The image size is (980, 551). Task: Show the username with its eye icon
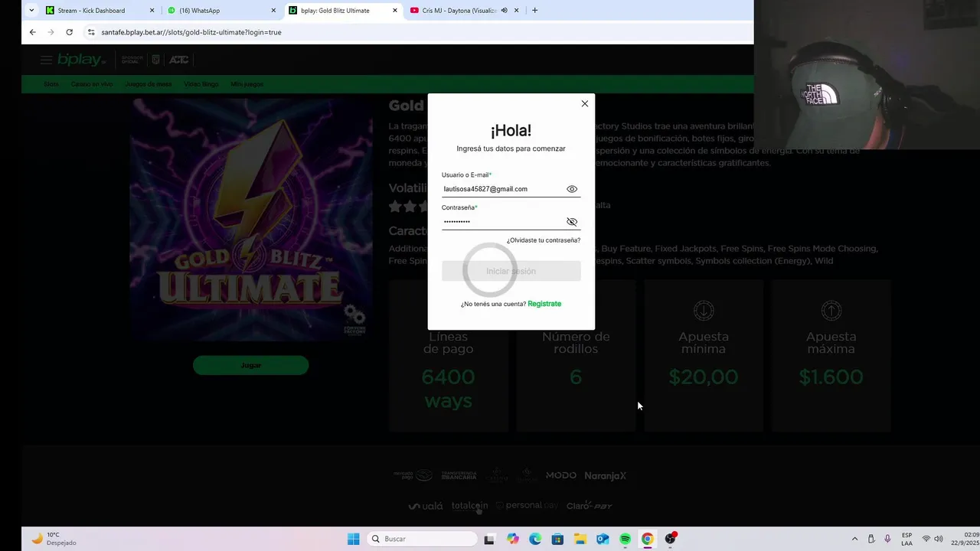tap(572, 189)
